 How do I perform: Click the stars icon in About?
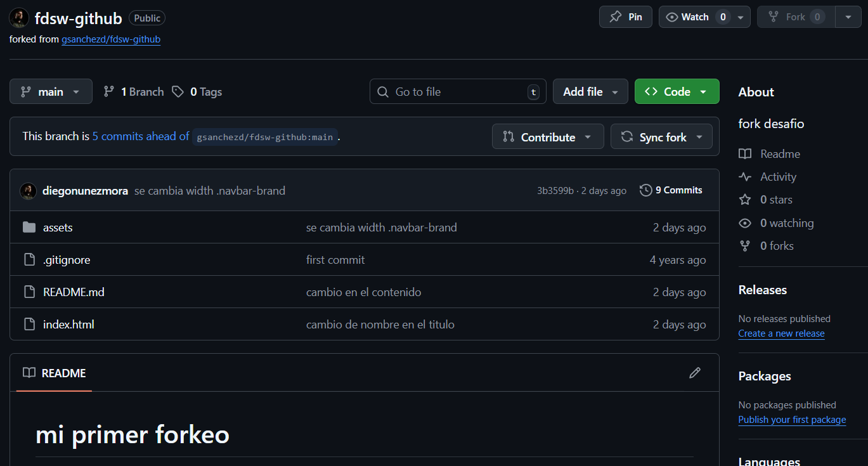(745, 200)
